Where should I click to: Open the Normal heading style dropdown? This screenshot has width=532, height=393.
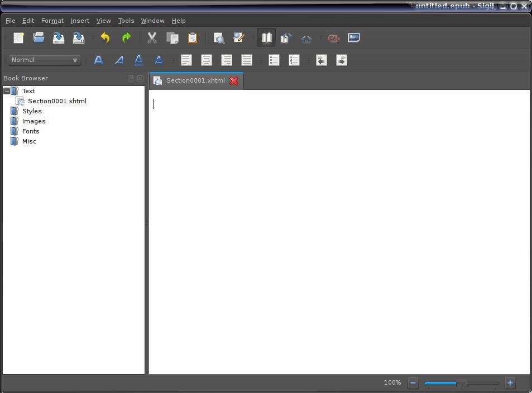45,60
